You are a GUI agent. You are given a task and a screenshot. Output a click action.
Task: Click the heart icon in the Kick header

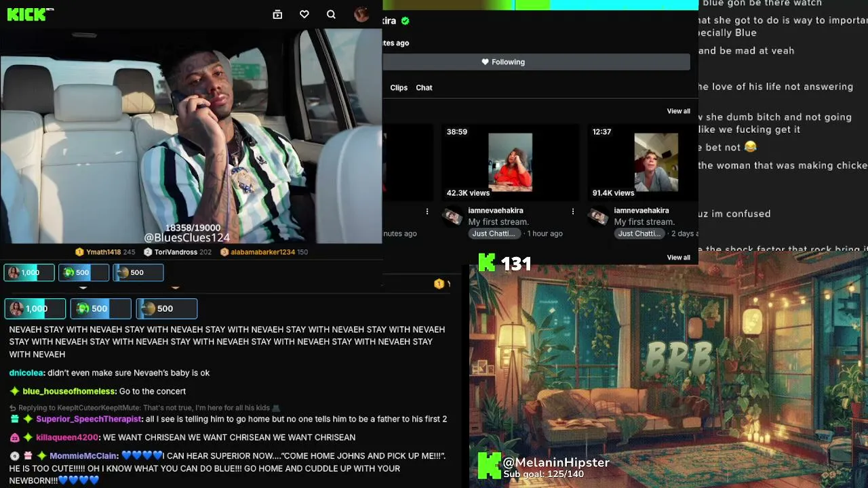[x=304, y=14]
